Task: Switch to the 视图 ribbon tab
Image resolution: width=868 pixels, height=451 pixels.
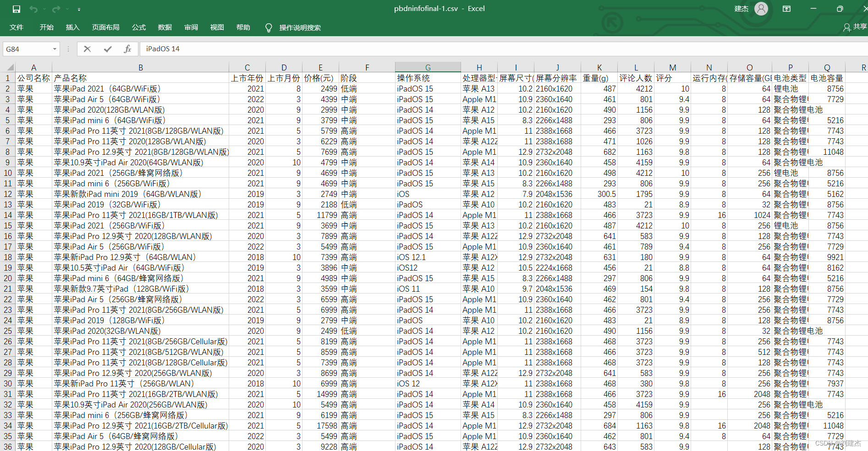Action: click(217, 27)
